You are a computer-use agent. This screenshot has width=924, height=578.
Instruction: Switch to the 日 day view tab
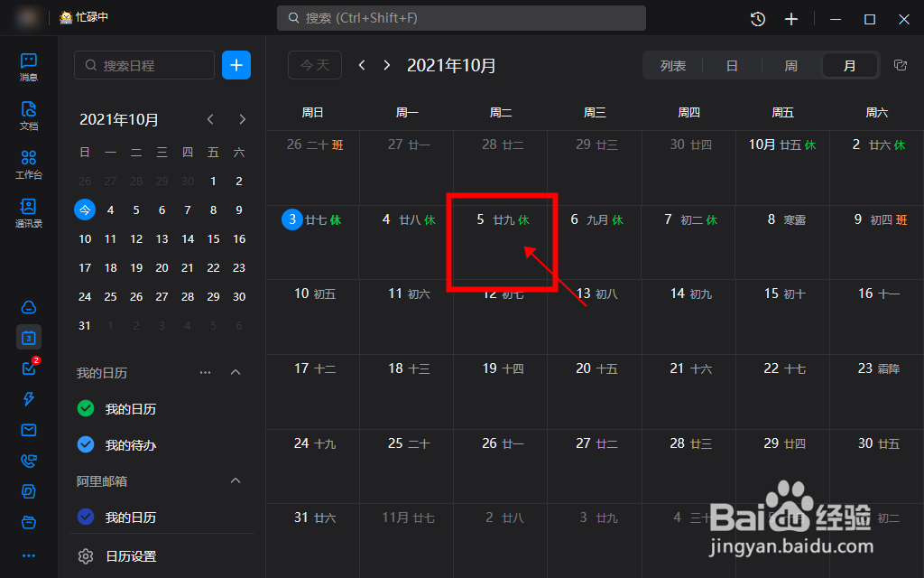(732, 65)
